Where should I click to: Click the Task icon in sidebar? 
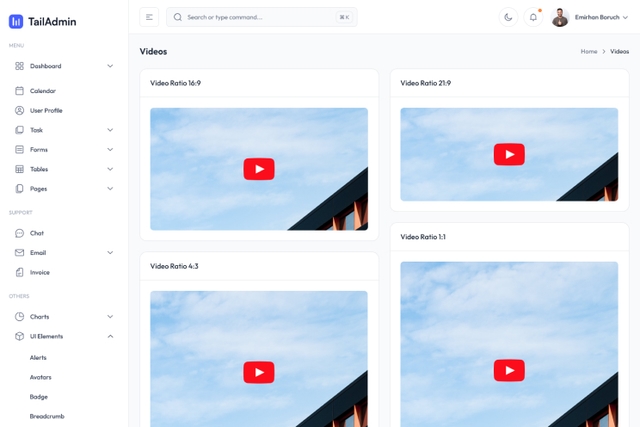point(19,130)
